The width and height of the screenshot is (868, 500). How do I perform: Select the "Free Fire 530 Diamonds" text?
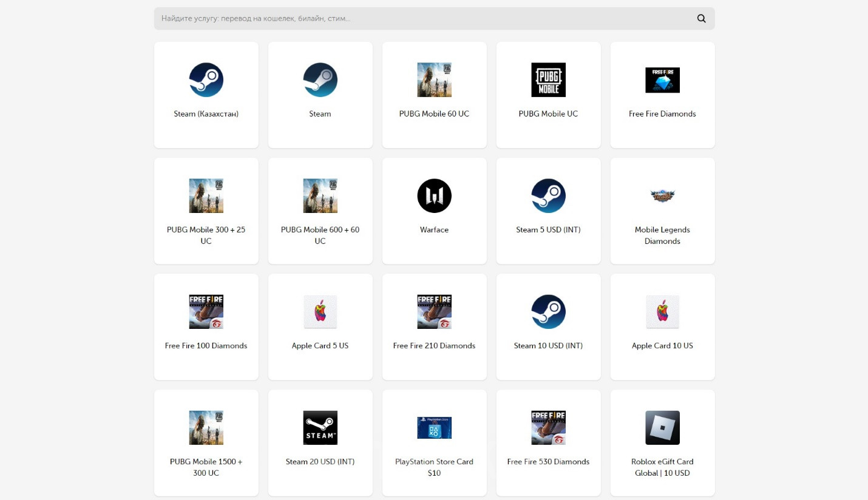click(549, 462)
